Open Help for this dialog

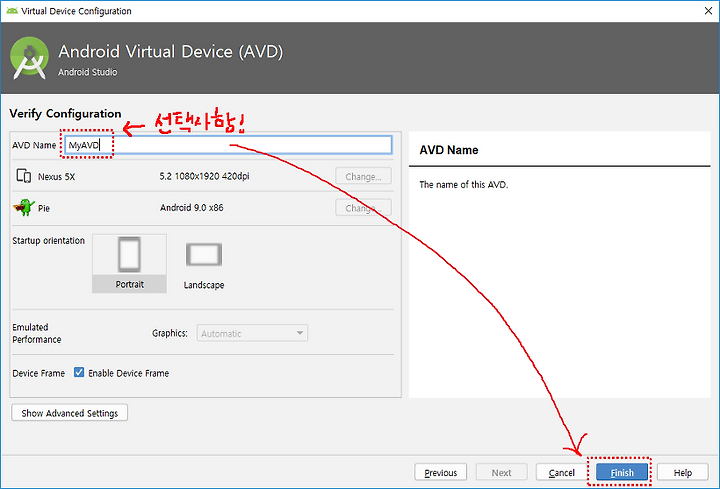(682, 472)
